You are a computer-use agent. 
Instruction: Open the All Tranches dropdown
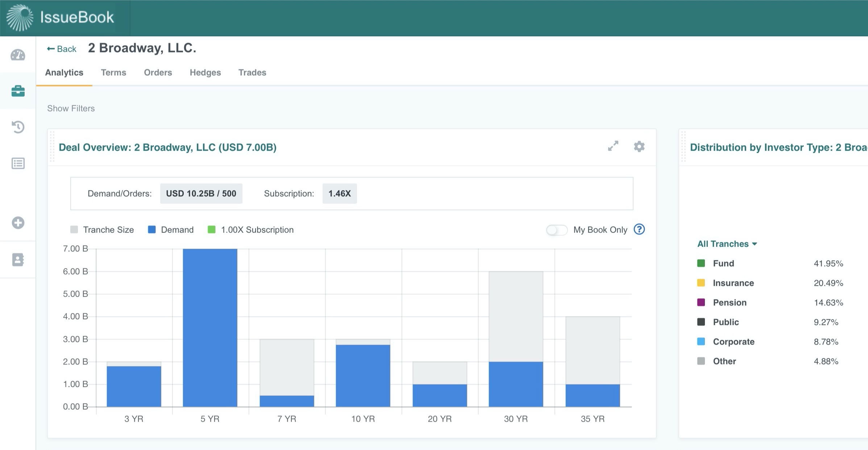[727, 244]
